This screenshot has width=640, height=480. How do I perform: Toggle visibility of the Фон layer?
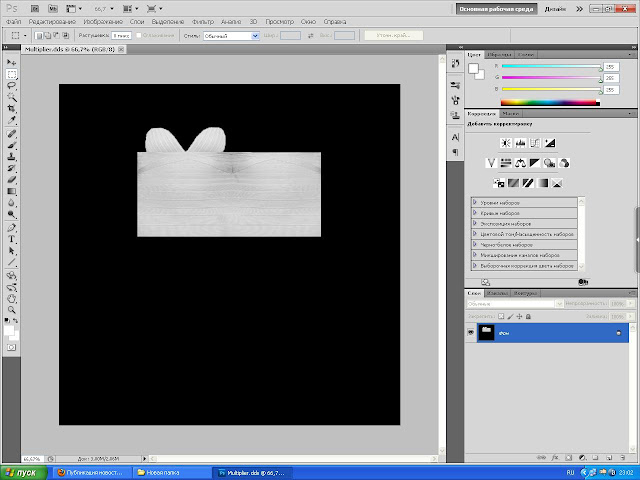click(471, 332)
